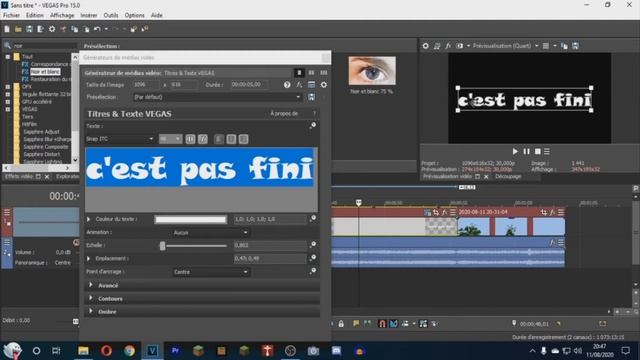Click the event fx icon on the video clip

coord(552,212)
